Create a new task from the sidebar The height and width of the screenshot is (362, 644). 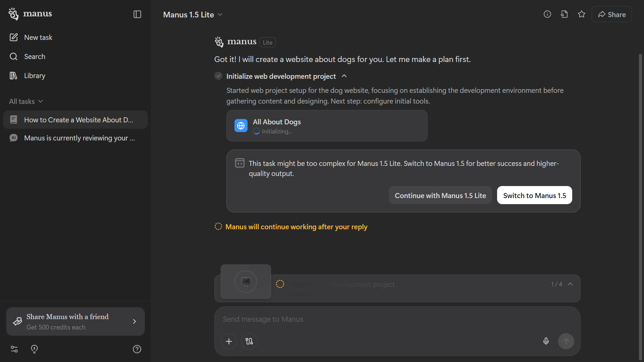38,37
